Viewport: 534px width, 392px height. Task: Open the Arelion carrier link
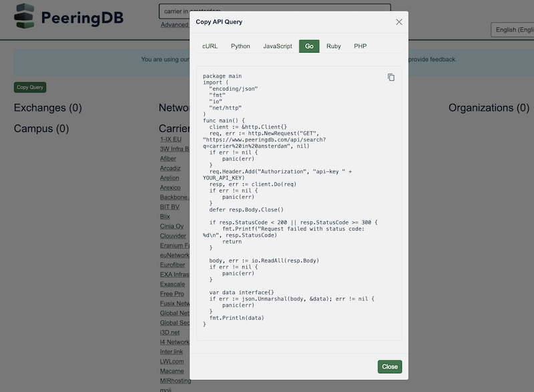pos(170,178)
